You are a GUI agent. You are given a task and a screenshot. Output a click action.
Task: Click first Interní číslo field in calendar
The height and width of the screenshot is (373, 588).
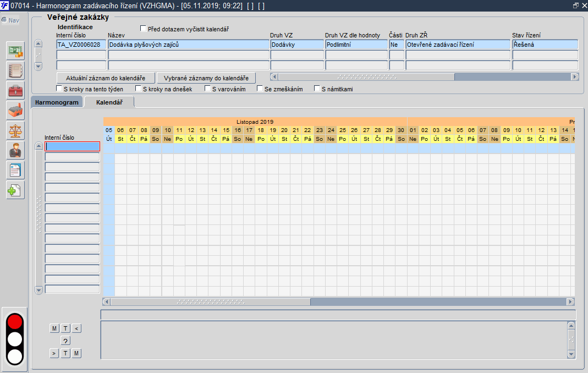tap(73, 146)
